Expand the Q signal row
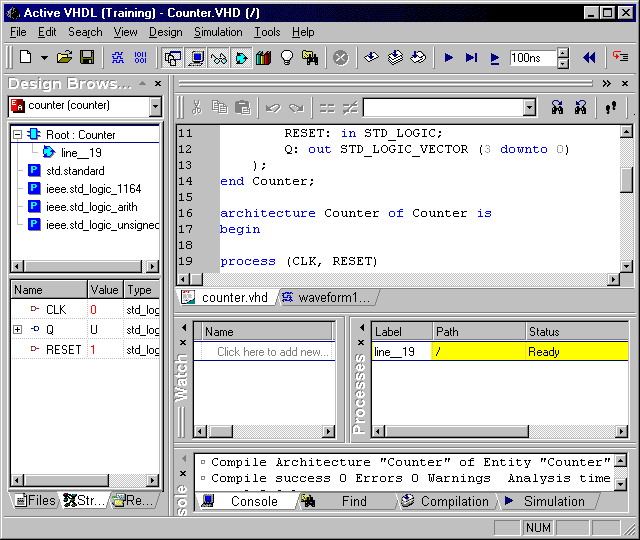The image size is (640, 540). 17,330
